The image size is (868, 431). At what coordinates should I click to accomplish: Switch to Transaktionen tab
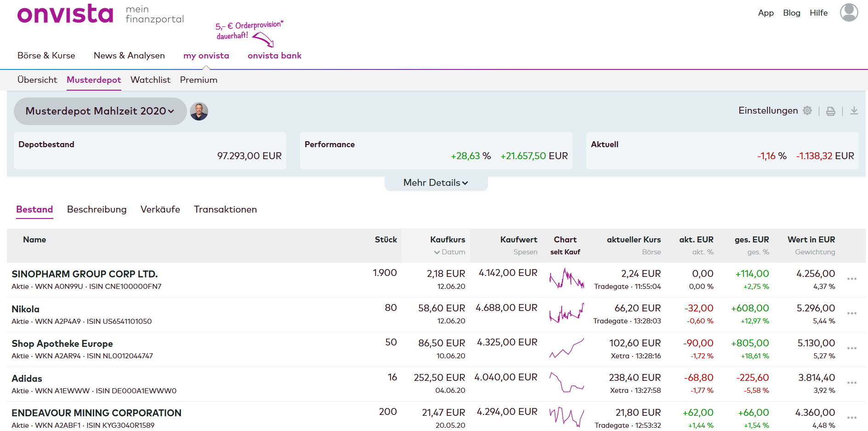(x=225, y=209)
